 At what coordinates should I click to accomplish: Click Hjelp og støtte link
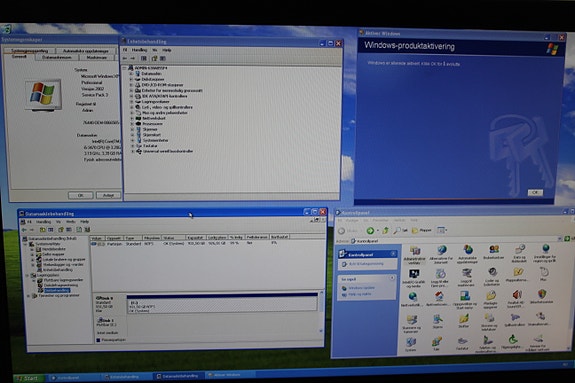click(x=359, y=294)
